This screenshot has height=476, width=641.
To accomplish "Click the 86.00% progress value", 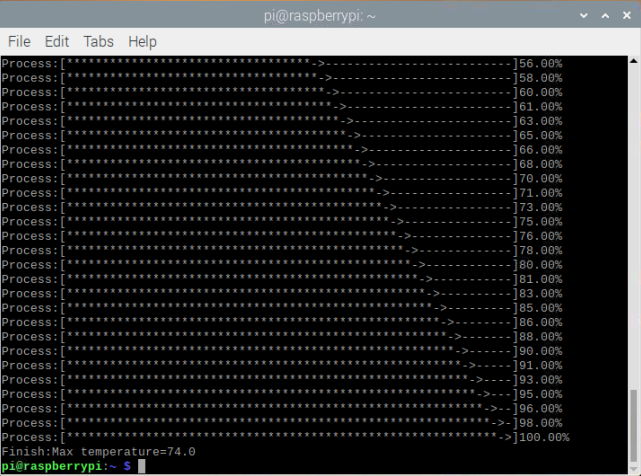I will pos(540,323).
